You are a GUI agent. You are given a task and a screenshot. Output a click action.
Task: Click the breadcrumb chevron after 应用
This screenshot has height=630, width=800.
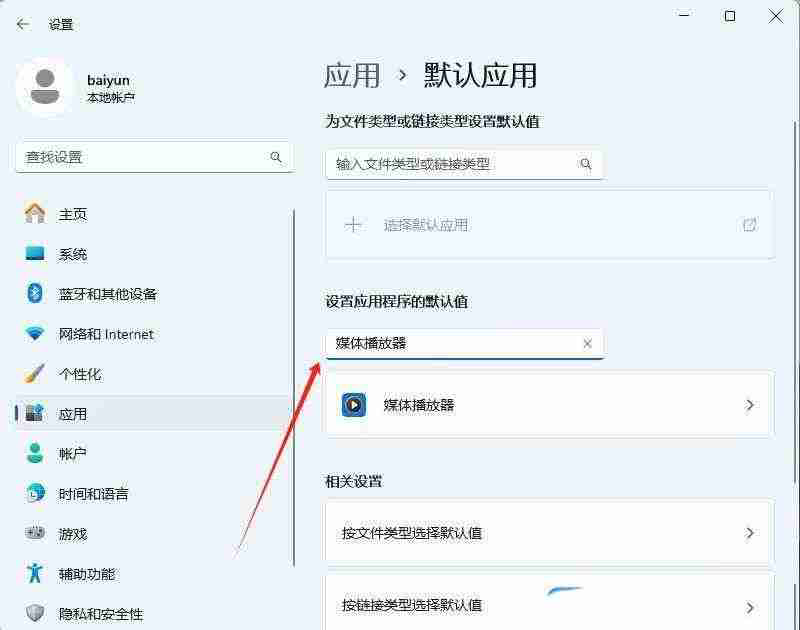(403, 75)
